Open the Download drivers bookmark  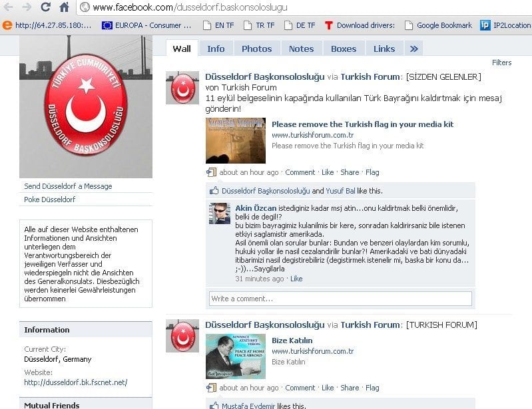click(360, 25)
